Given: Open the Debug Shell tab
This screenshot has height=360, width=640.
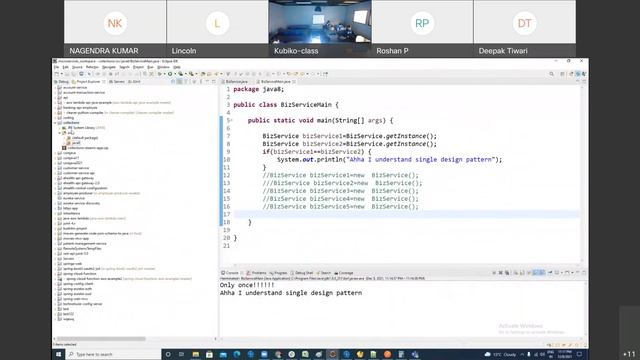Looking at the screenshot, I should (x=302, y=273).
